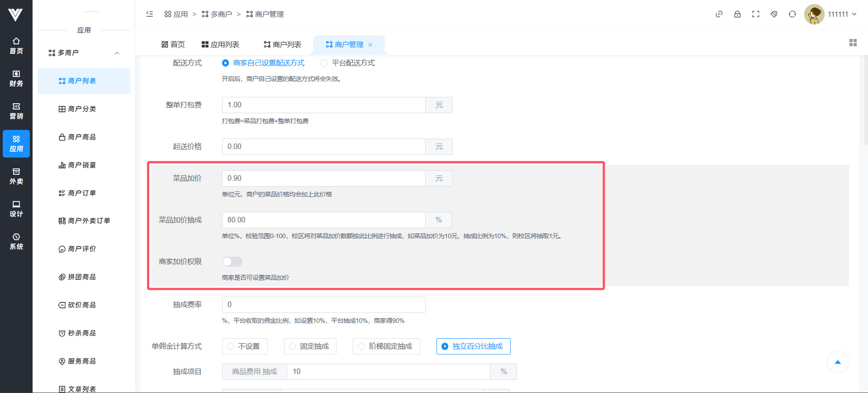
Task: Click the 菜品加价抽成 input field
Action: (x=323, y=220)
